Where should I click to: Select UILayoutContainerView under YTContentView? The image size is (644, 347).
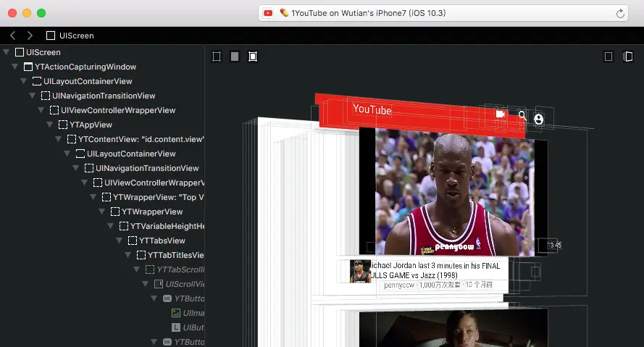click(102, 154)
